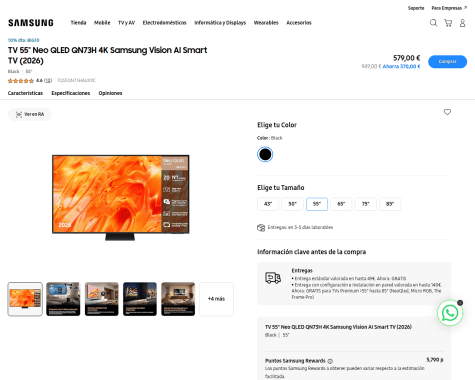Switch to Opiniones tab

click(x=110, y=93)
